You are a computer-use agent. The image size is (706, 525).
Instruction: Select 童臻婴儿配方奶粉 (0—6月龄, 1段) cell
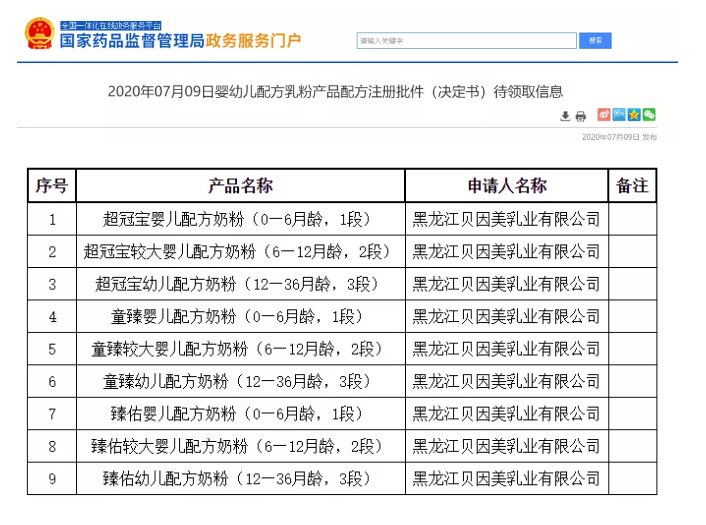pos(240,317)
